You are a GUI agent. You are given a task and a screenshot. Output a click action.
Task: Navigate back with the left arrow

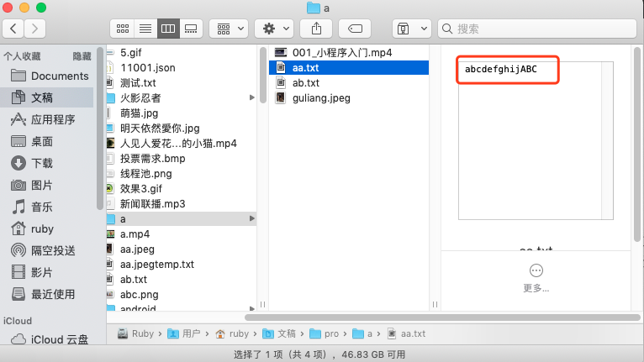(13, 29)
